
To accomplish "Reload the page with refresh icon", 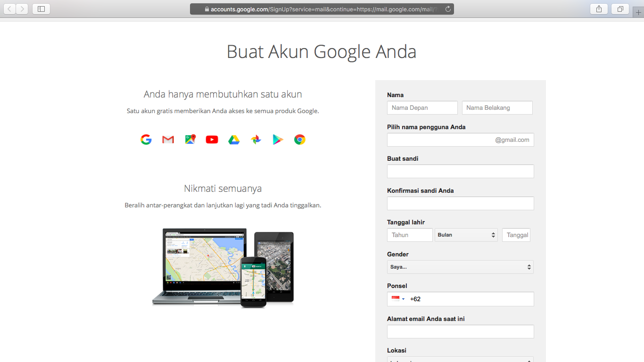I will (448, 9).
